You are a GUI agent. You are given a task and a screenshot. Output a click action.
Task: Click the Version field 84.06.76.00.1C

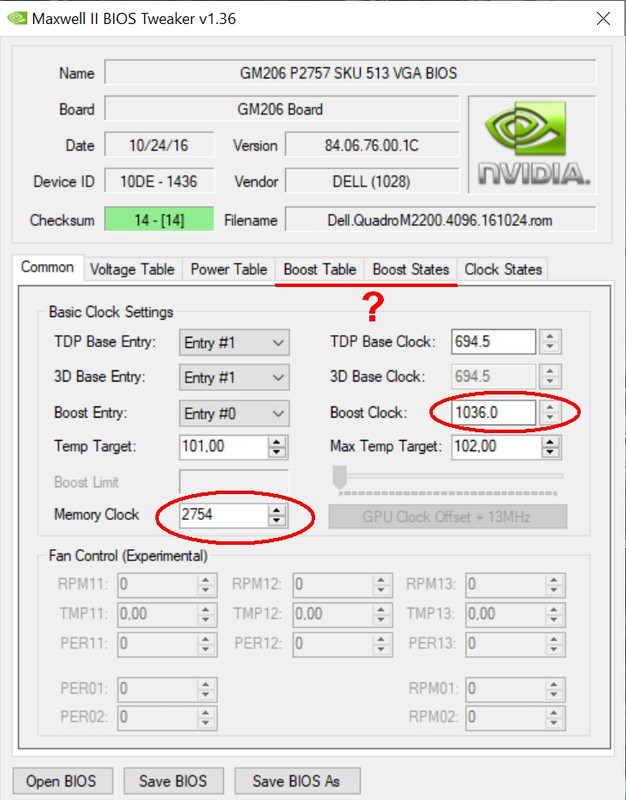(372, 145)
